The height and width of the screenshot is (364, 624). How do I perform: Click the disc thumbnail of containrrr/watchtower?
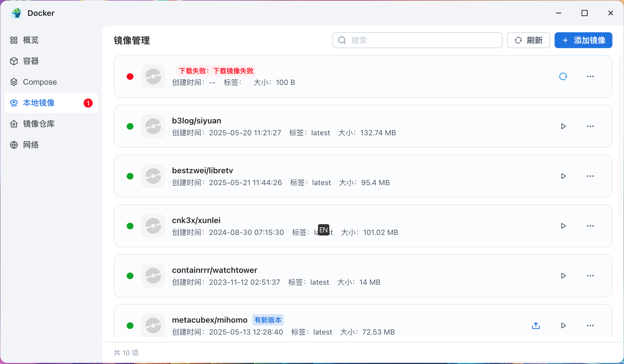tap(153, 276)
